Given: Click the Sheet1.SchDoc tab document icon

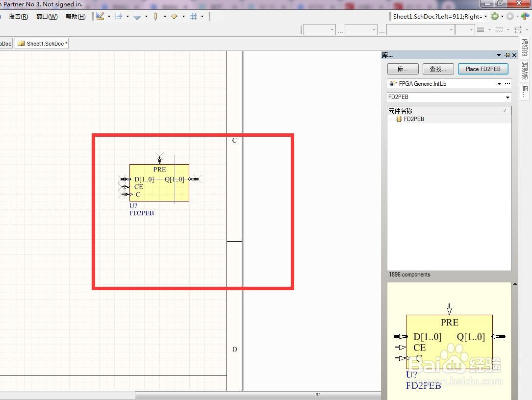Looking at the screenshot, I should 21,44.
